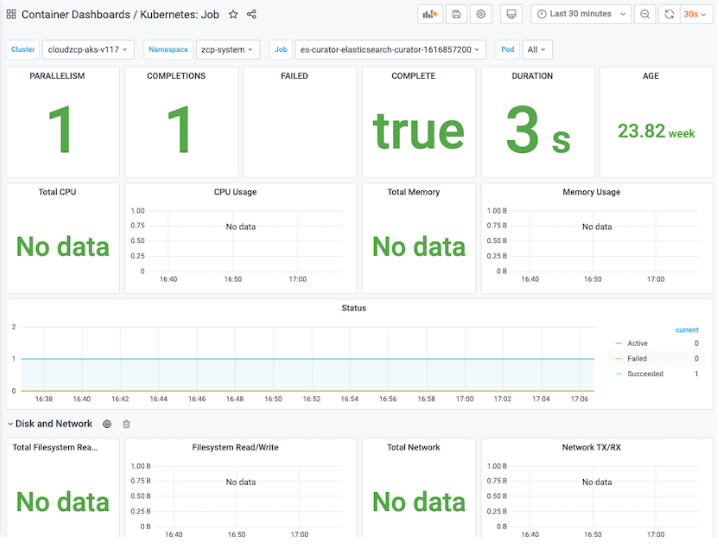Click the Container Dashboards breadcrumb
719x547 pixels.
tap(76, 14)
